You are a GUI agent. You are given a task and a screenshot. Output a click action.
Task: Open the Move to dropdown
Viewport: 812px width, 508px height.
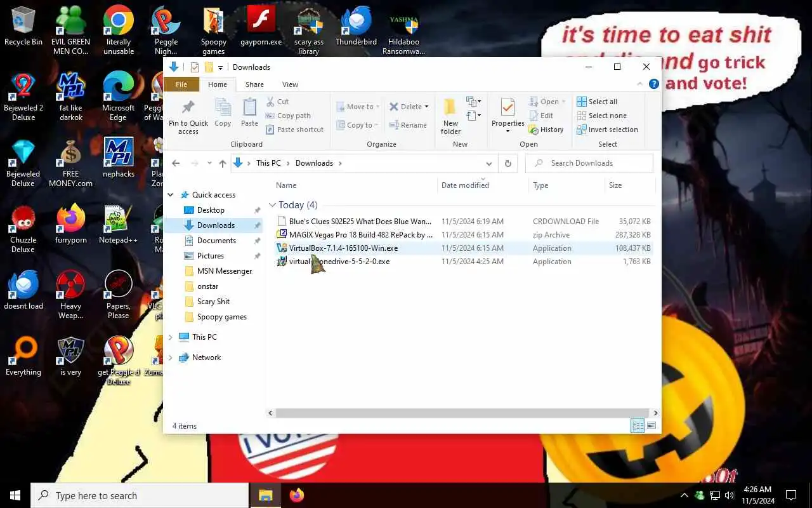tap(358, 107)
